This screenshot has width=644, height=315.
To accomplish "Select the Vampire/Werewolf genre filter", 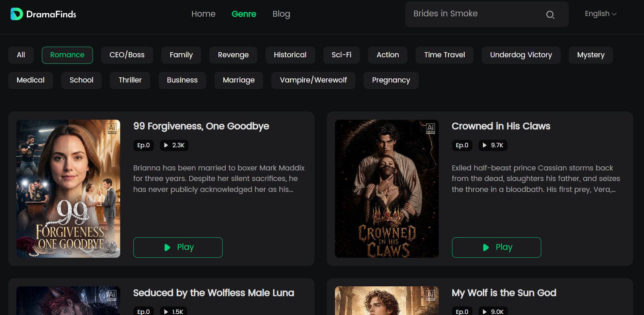I will (x=313, y=80).
